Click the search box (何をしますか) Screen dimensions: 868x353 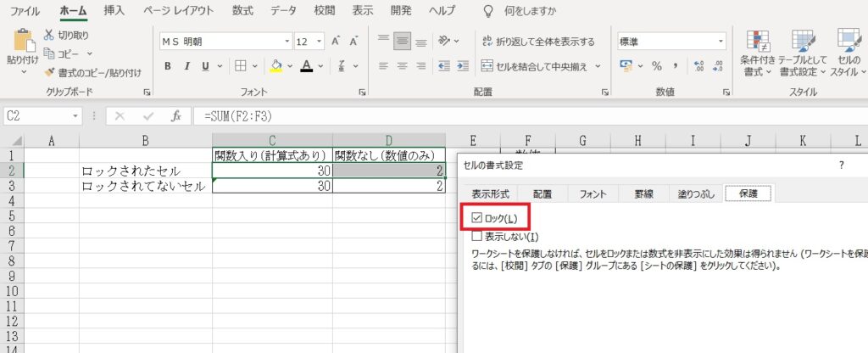[531, 10]
